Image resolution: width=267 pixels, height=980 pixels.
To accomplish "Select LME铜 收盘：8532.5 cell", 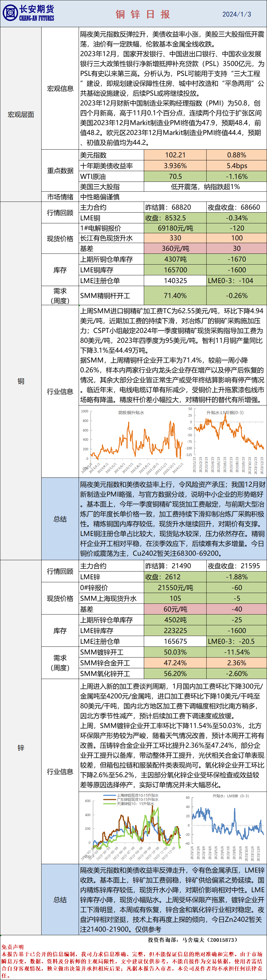I will click(x=175, y=218).
